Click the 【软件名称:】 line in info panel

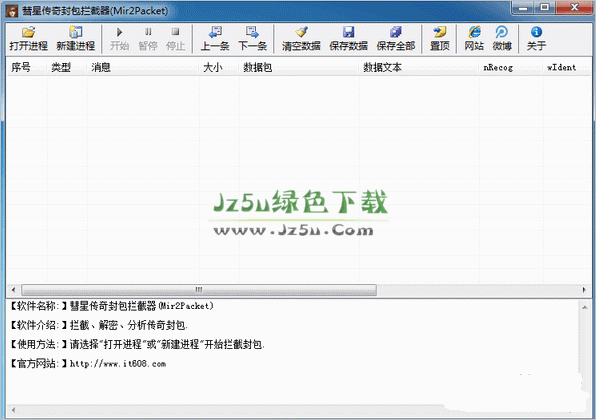pyautogui.click(x=112, y=306)
